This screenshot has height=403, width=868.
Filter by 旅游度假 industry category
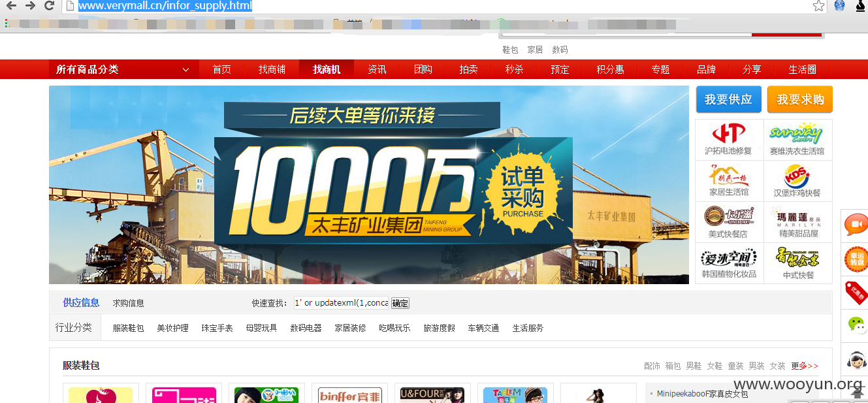pos(439,328)
